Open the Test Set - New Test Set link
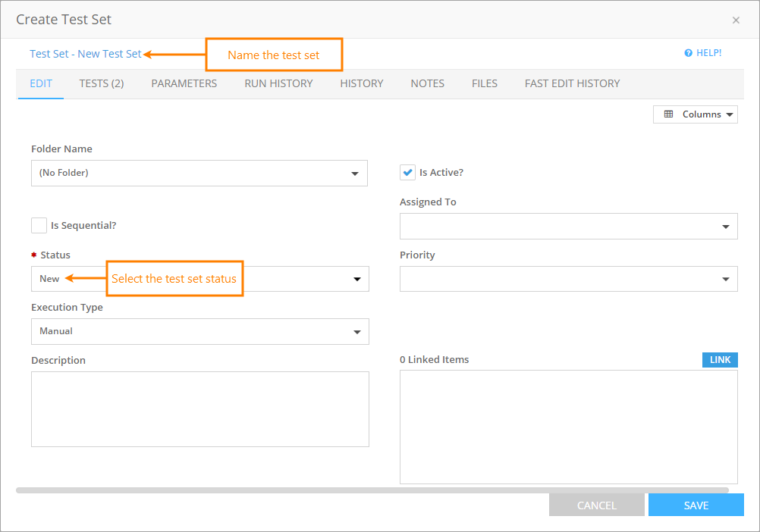This screenshot has width=760, height=532. click(85, 54)
